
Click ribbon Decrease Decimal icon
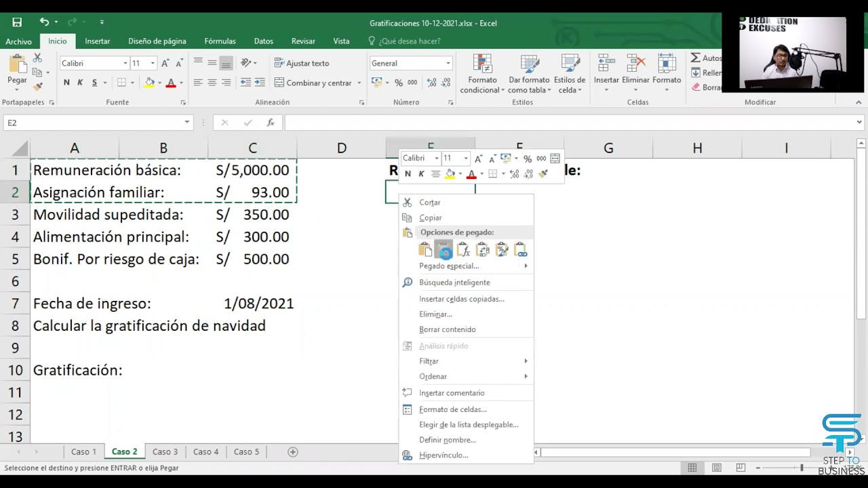[446, 83]
